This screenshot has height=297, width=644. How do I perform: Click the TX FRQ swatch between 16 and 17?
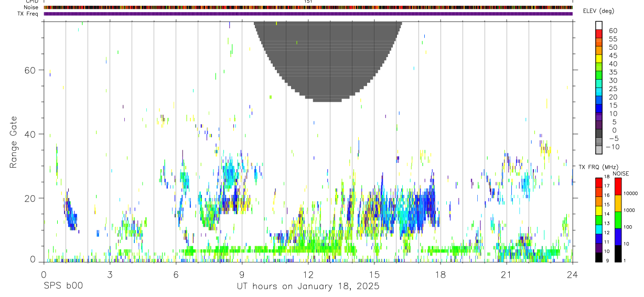point(599,191)
